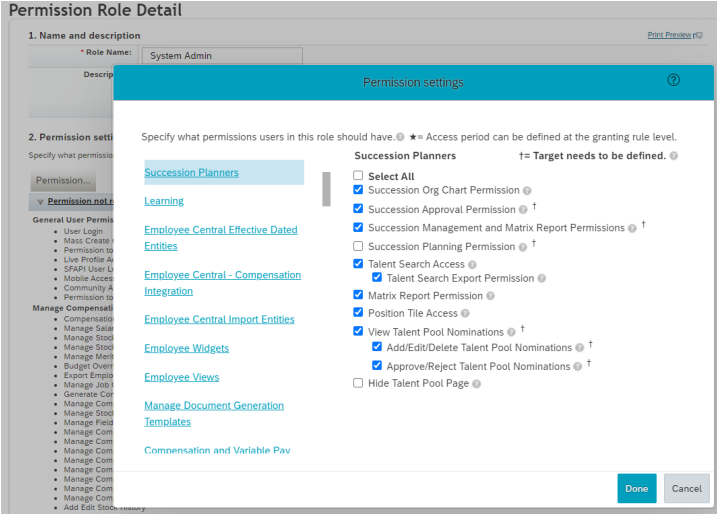The image size is (717, 518).
Task: Click info icon next to Matrix Report Permission
Action: tap(490, 296)
